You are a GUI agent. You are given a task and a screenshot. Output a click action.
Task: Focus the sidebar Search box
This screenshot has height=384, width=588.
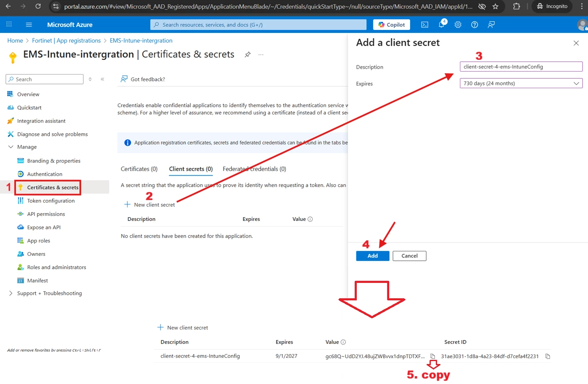point(44,79)
